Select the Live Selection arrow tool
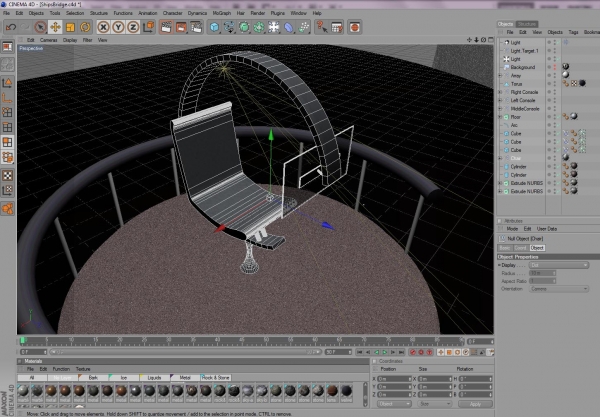This screenshot has width=600, height=417. pyautogui.click(x=40, y=27)
